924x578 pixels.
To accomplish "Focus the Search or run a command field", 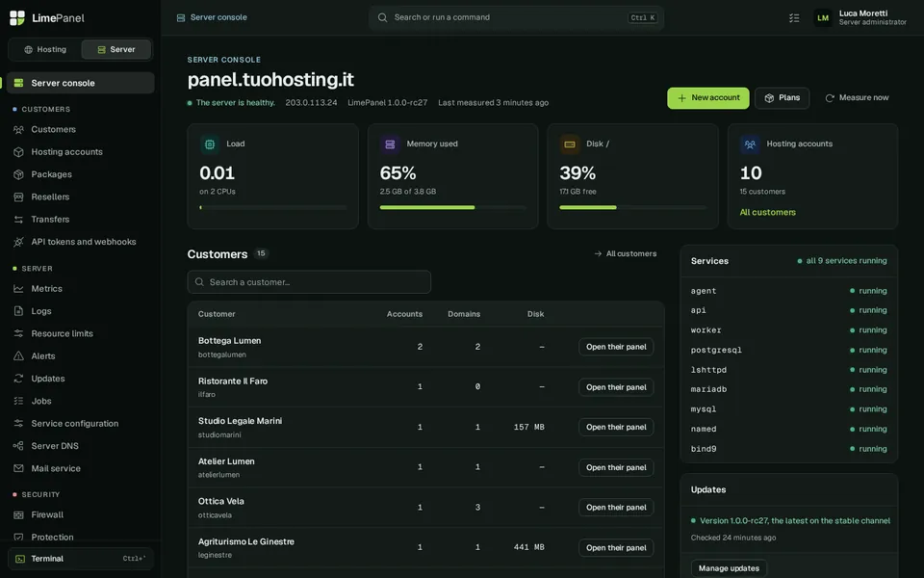I will (x=516, y=17).
